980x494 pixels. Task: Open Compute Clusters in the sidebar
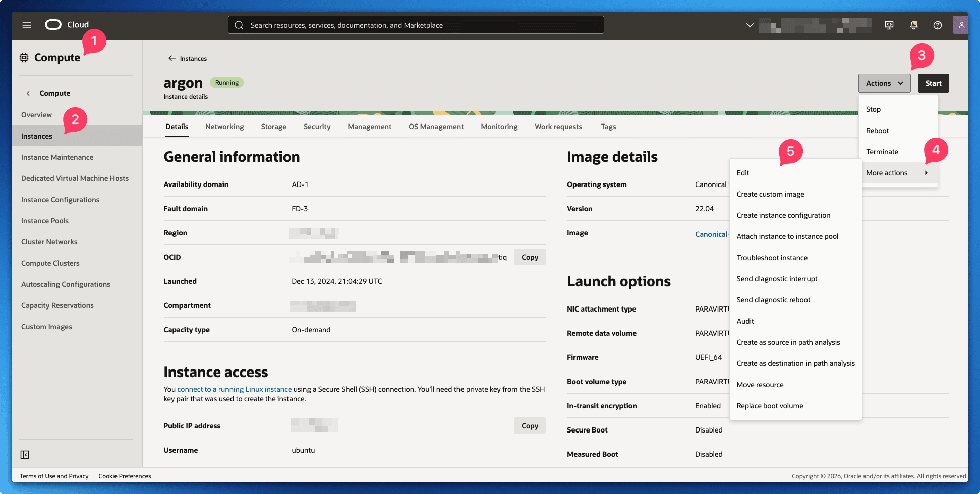click(77, 263)
